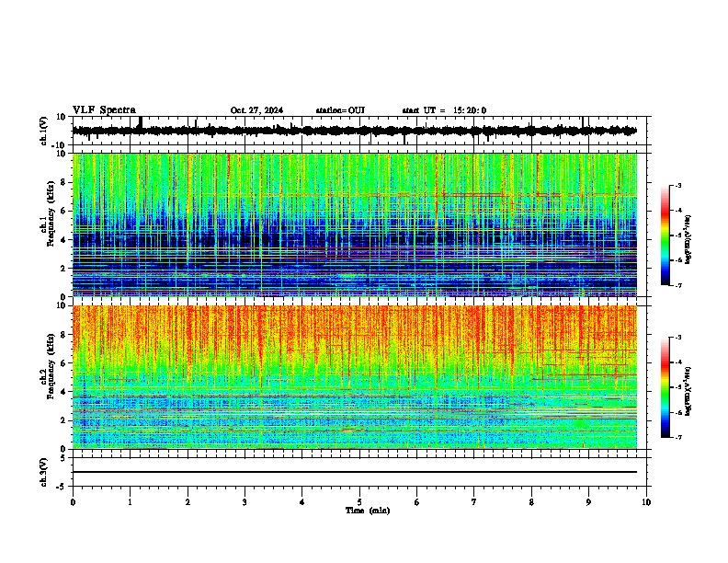
Task: Click the ch.1 voltage waveform trace
Action: tap(355, 131)
